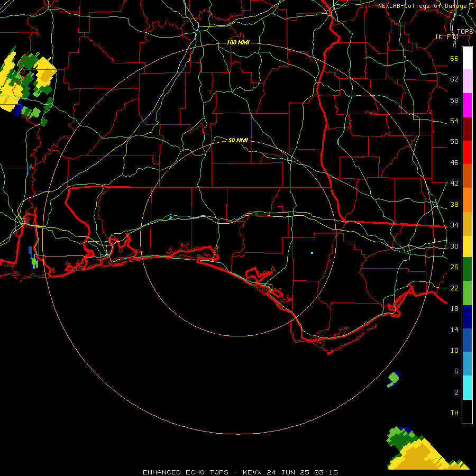Click the '66' scale value

454,58
